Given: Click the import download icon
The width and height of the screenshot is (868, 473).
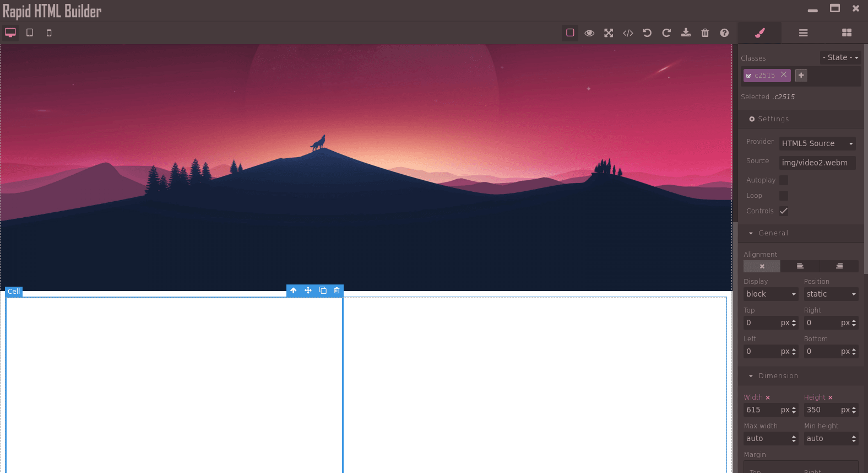Looking at the screenshot, I should 686,33.
